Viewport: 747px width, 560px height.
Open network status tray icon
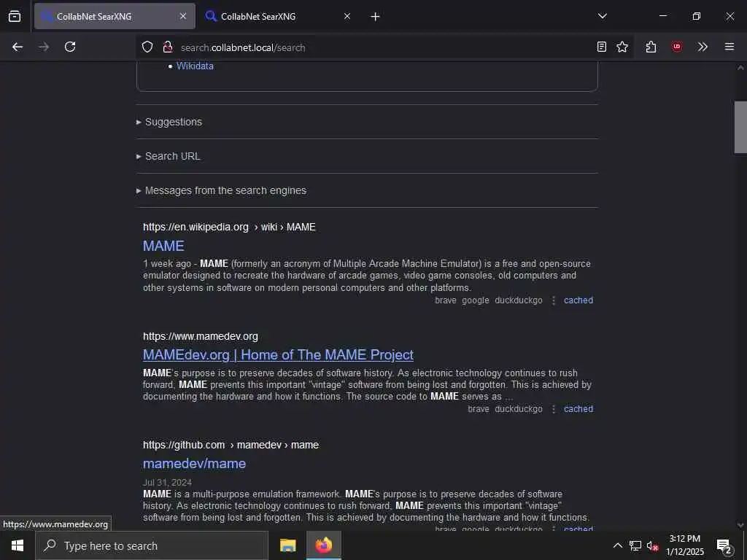(635, 545)
